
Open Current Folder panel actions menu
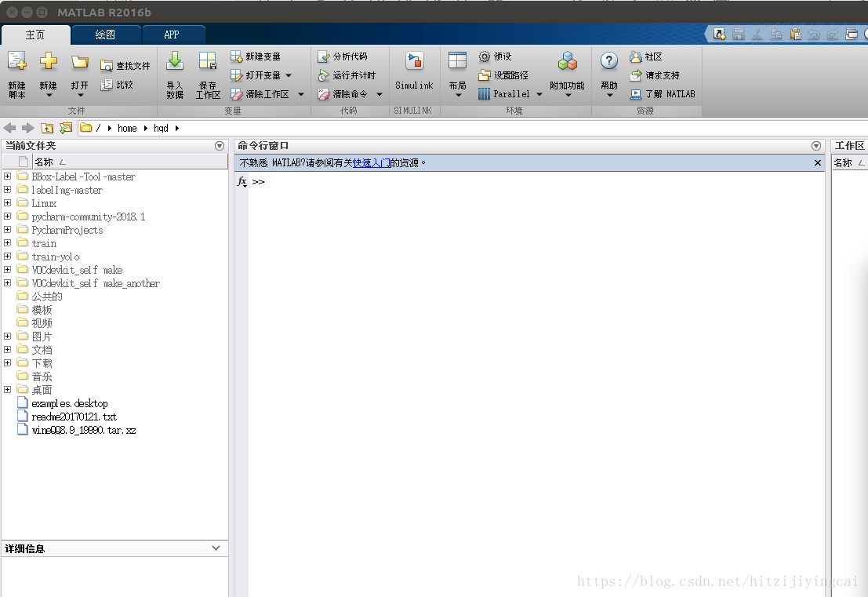[x=220, y=146]
